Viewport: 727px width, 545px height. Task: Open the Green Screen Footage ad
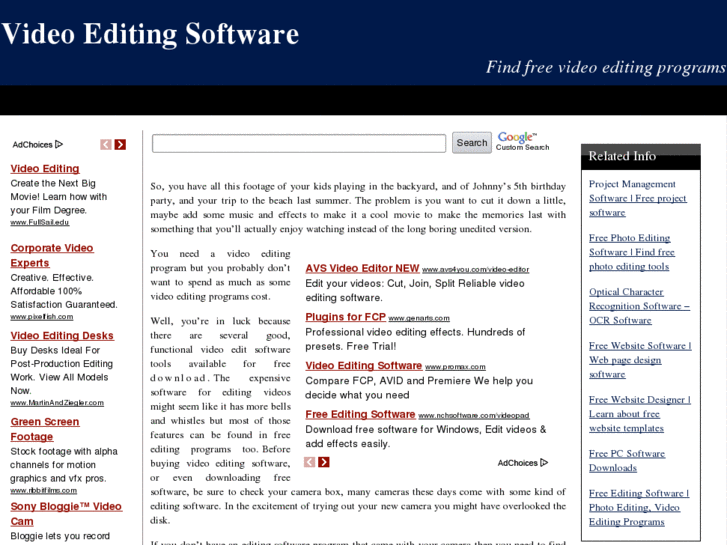[45, 429]
